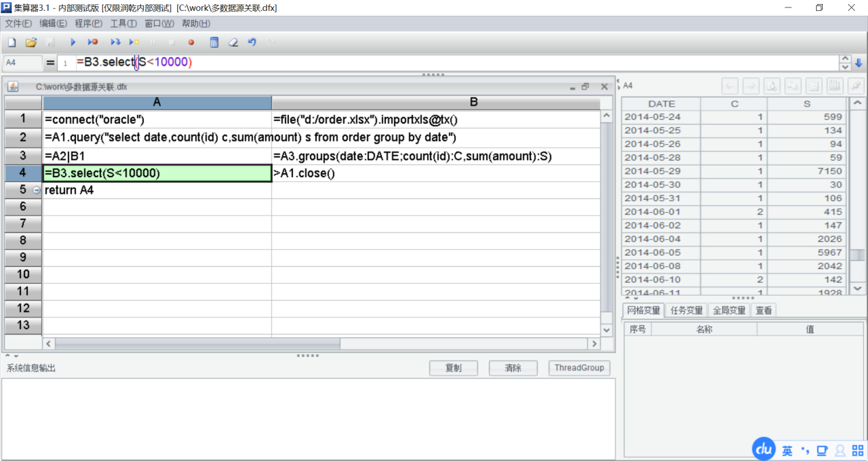Click the grayed Redo icon
This screenshot has width=868, height=461.
[271, 42]
